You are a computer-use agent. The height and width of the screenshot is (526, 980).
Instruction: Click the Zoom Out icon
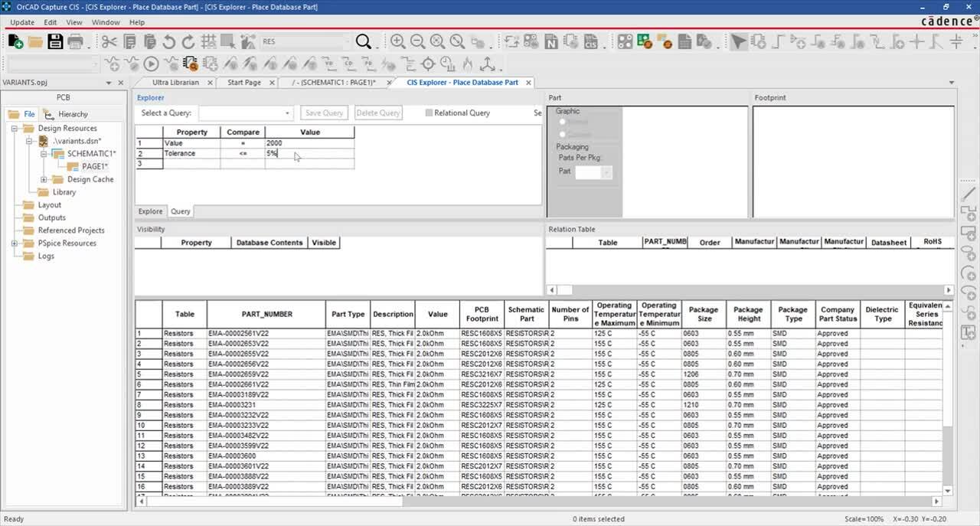click(x=417, y=41)
